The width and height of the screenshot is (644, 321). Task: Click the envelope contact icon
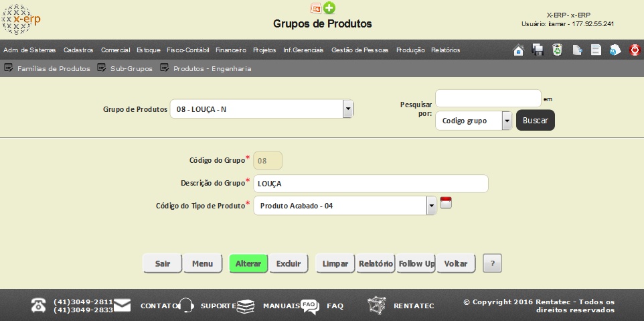122,306
